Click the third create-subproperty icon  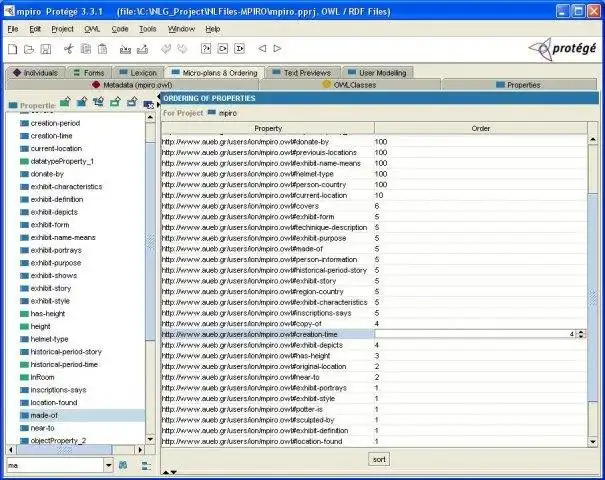[98, 102]
